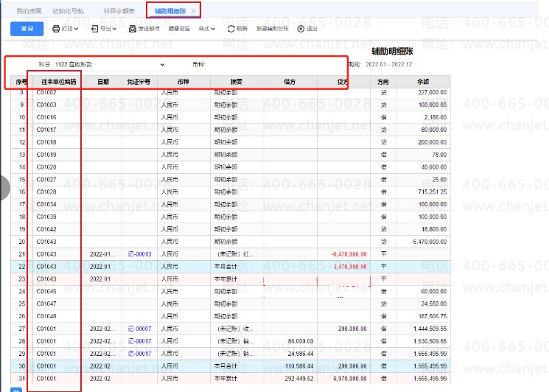Expand the 打印 dropdown arrow
Screen dimensions: 549x392
click(x=76, y=29)
